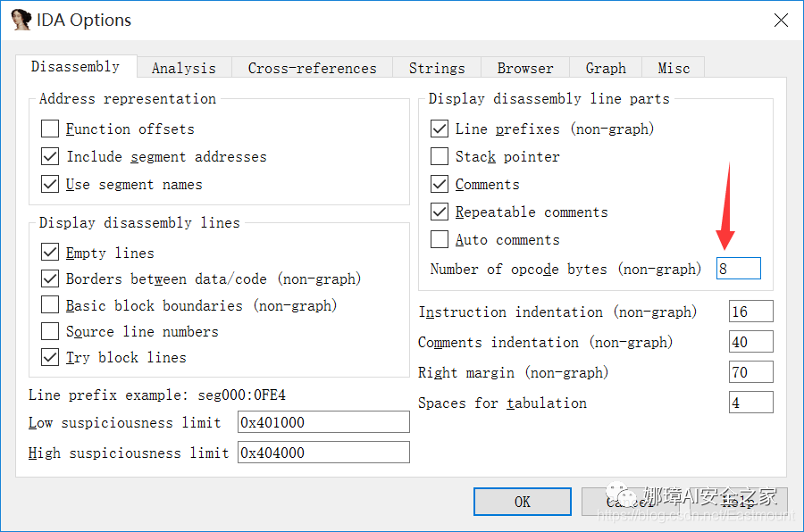This screenshot has width=804, height=532.
Task: Click the Address representation group label
Action: [x=128, y=98]
